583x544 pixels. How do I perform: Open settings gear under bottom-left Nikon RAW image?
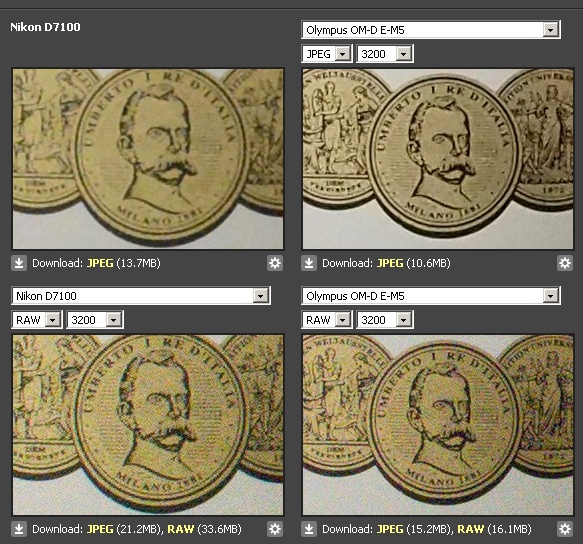275,529
